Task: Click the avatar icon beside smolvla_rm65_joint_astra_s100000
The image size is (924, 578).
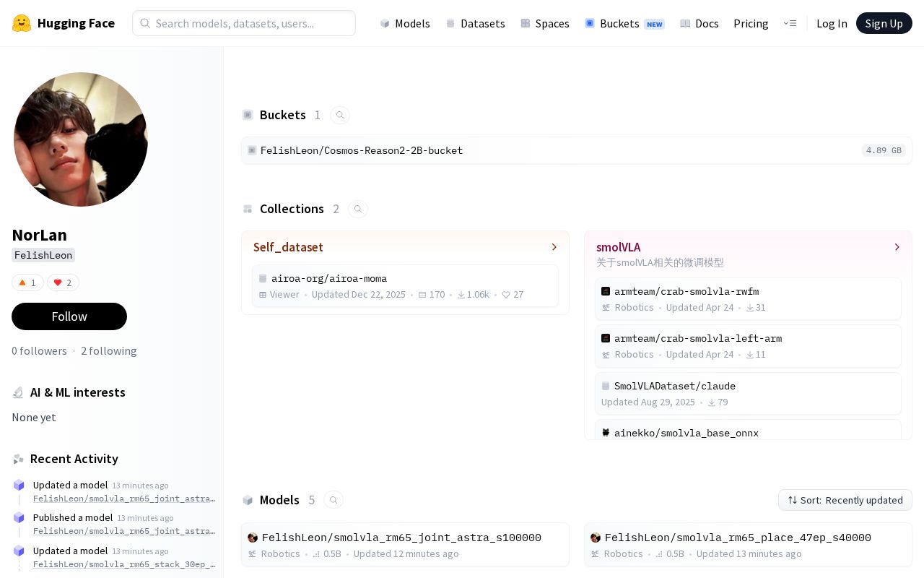Action: [x=253, y=538]
